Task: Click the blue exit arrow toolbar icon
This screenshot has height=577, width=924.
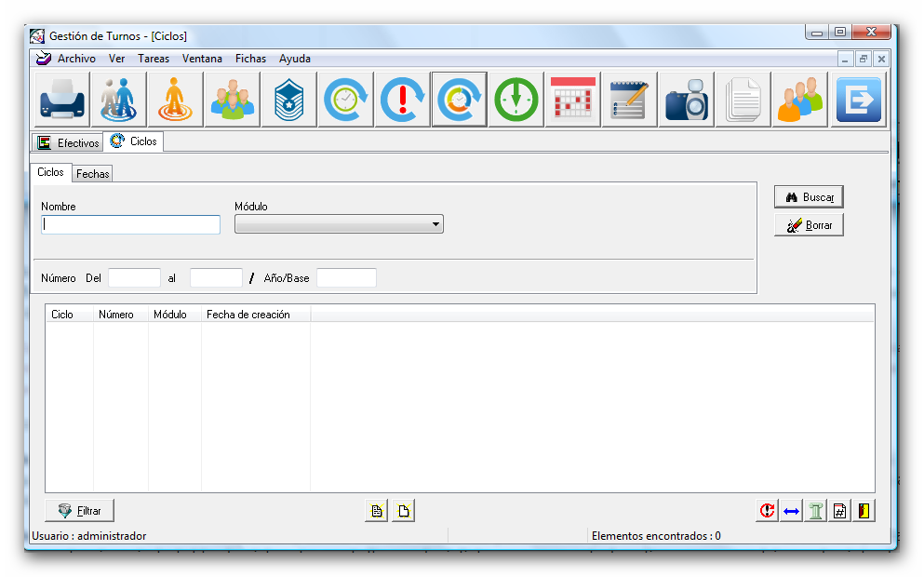Action: 857,100
